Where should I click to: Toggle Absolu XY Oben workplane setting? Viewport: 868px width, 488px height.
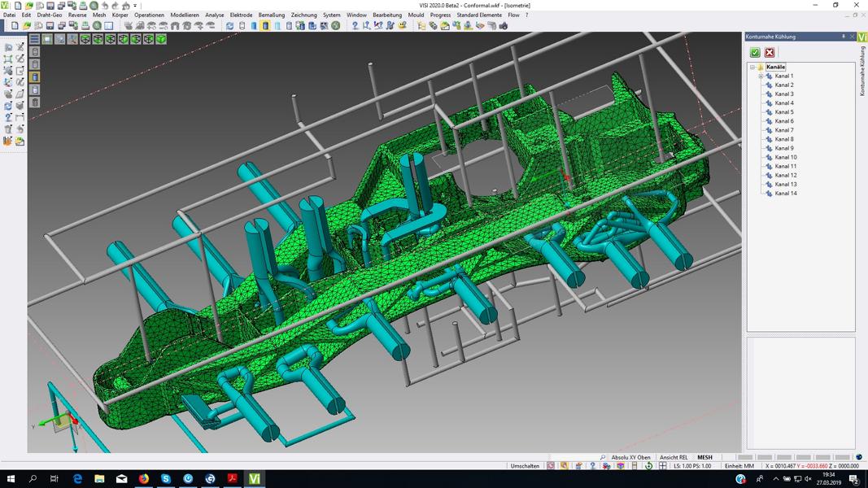pos(630,458)
